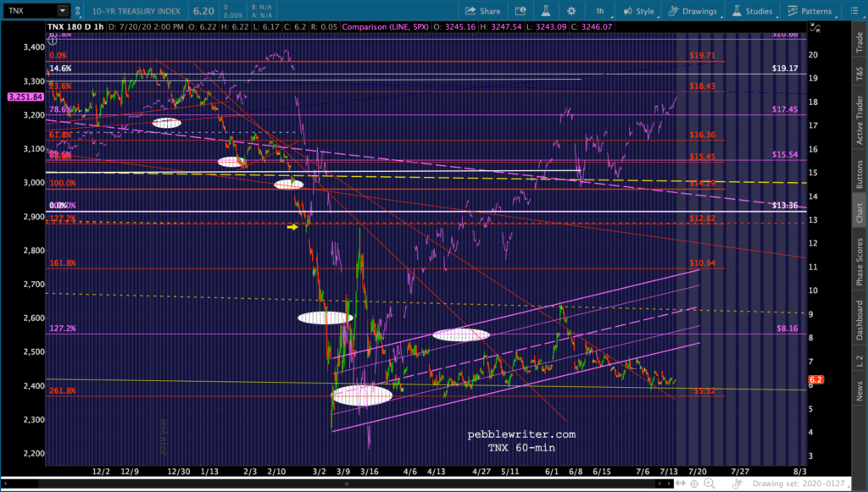Open the Active Trader side tab

coord(860,119)
